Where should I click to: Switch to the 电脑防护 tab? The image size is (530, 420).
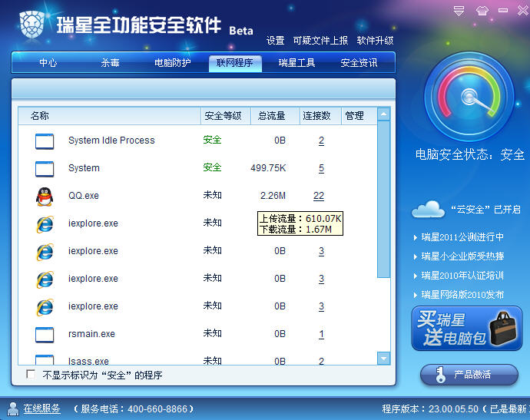point(172,63)
